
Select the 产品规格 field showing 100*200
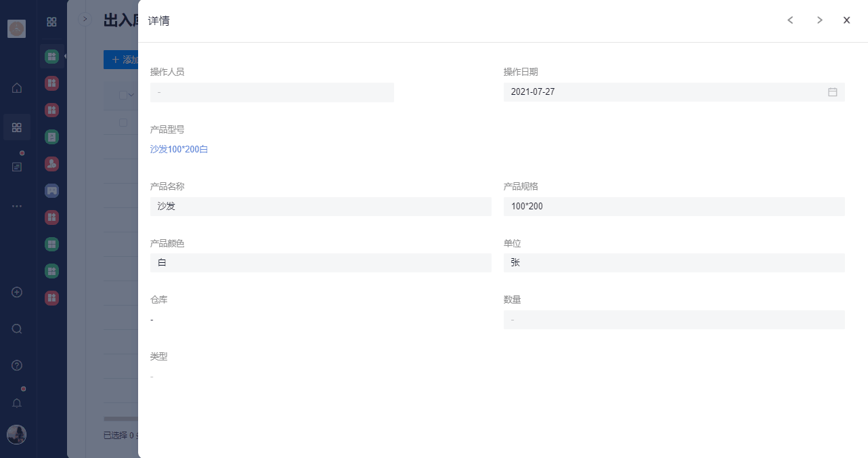674,206
